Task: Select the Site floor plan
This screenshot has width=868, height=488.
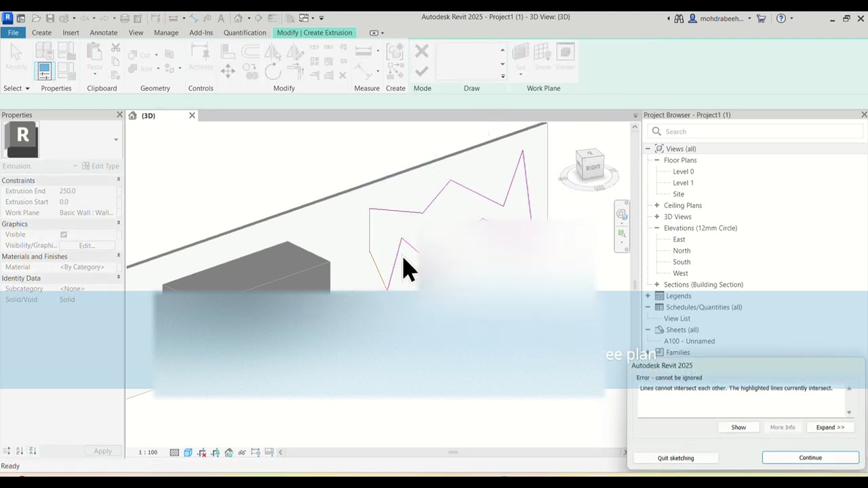Action: point(678,194)
